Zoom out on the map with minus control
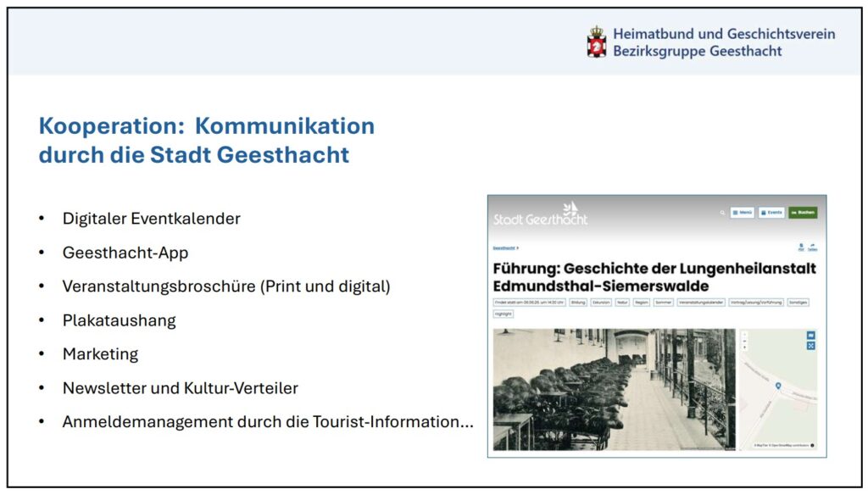The width and height of the screenshot is (868, 495). pos(744,341)
